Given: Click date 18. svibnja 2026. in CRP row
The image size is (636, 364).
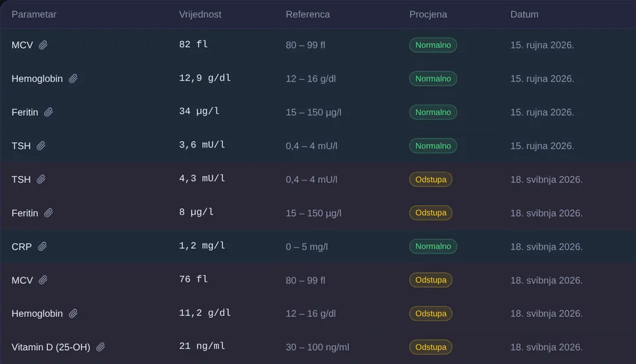Looking at the screenshot, I should (547, 247).
